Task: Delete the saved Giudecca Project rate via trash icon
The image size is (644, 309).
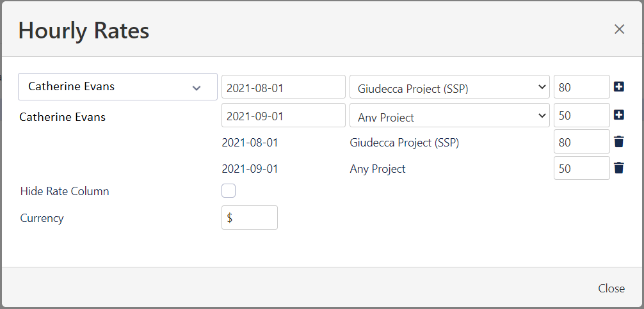Action: click(x=618, y=142)
